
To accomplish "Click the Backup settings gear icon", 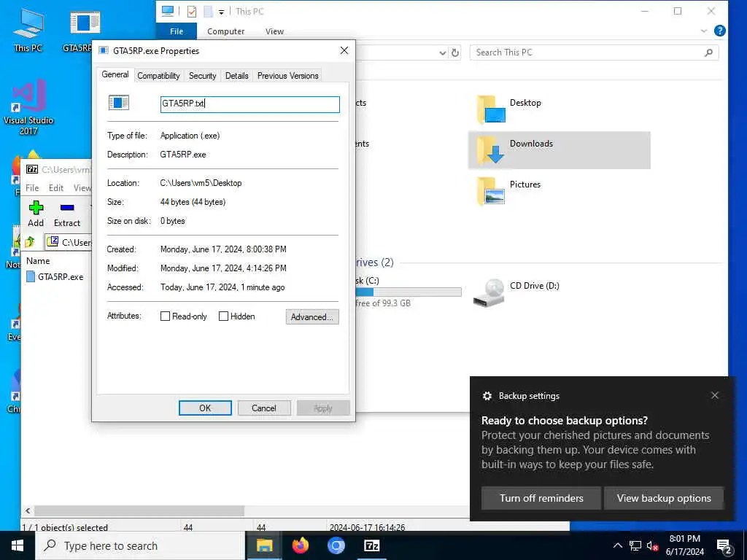I will click(487, 396).
